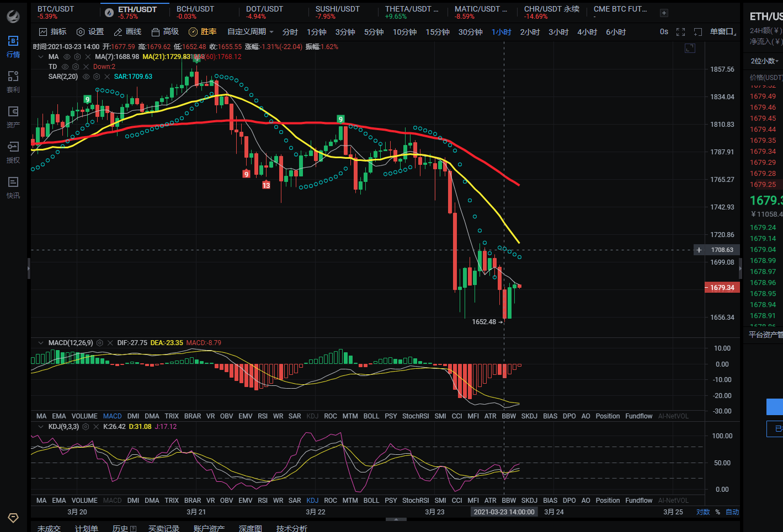Collapse the KDJ sub-chart panel
This screenshot has height=532, width=783.
pos(41,427)
